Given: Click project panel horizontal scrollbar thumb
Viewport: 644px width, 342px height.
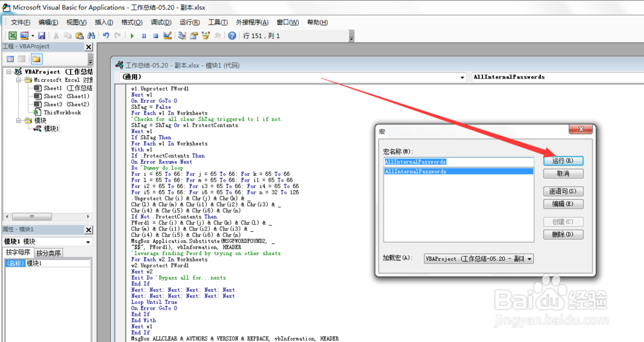Looking at the screenshot, I should [32, 216].
